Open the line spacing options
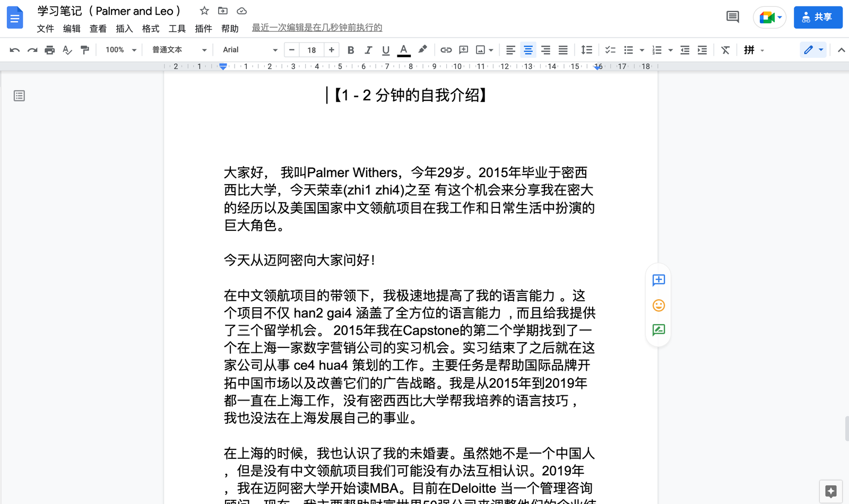 point(587,49)
